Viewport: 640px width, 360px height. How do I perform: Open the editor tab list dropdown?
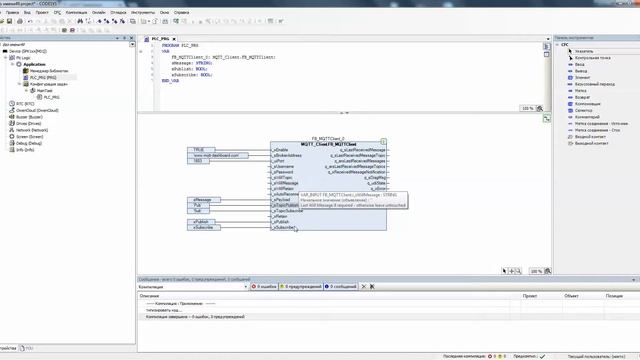pos(548,39)
